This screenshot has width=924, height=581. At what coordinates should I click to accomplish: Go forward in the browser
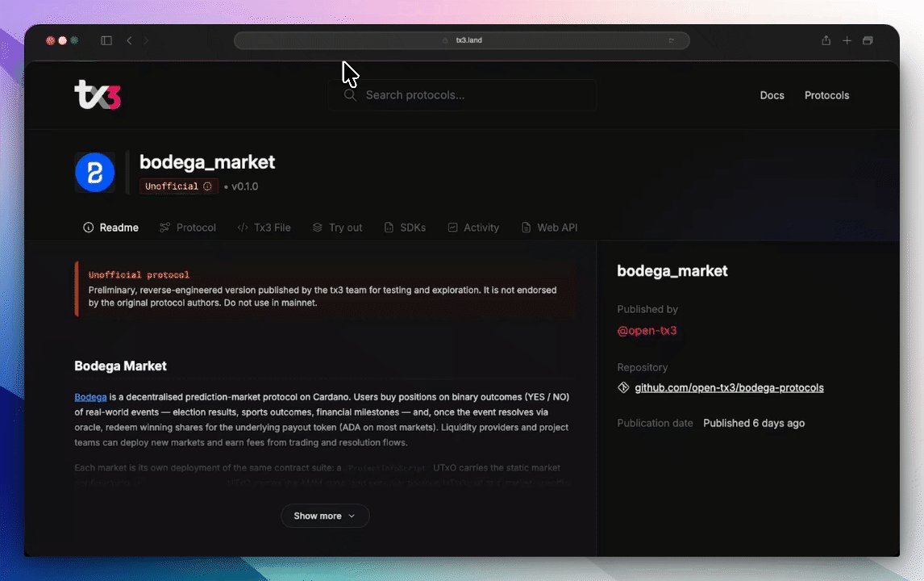click(146, 40)
